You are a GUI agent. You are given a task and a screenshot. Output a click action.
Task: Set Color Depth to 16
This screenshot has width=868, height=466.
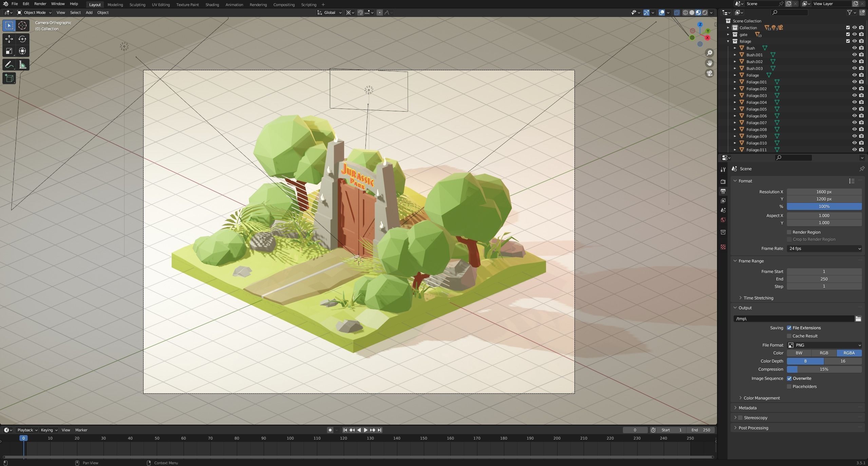coord(843,361)
